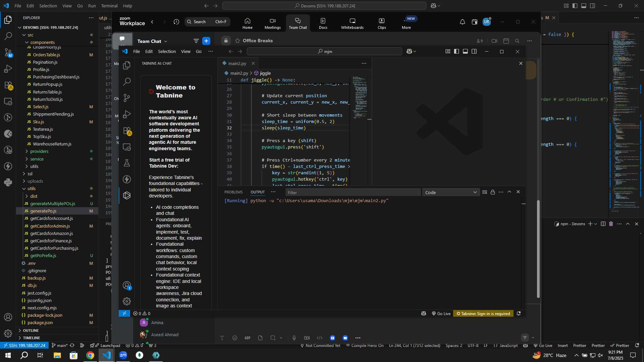Open Terminal menu in Devoms VS Code
The width and height of the screenshot is (644, 362).
tap(109, 6)
